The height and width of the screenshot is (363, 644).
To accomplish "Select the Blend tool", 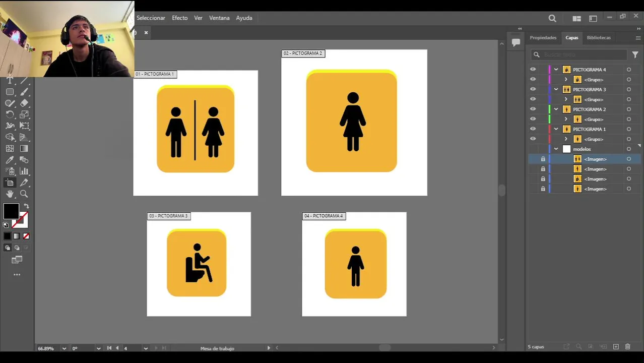I will tap(24, 160).
